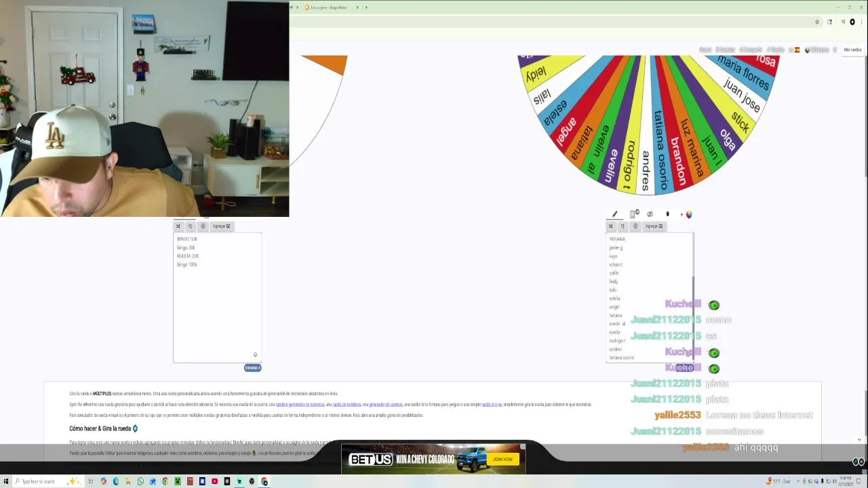Bookmark this page with the star icon

pyautogui.click(x=816, y=22)
